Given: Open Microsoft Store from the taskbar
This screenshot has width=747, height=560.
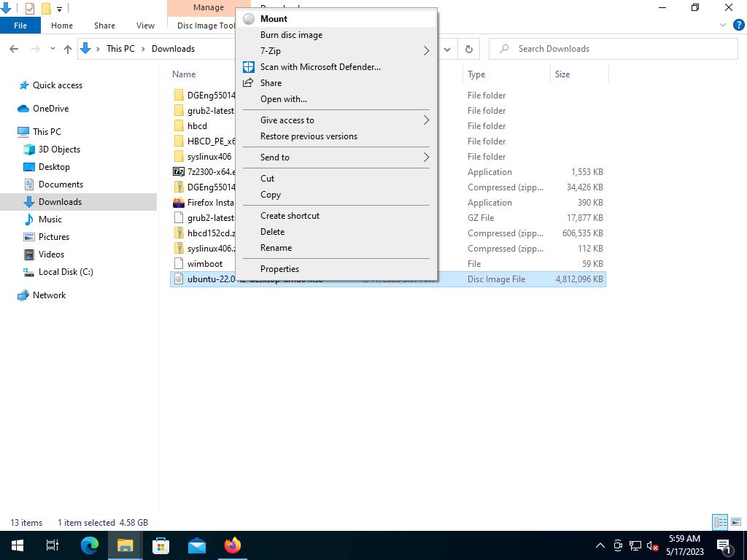Looking at the screenshot, I should 161,545.
